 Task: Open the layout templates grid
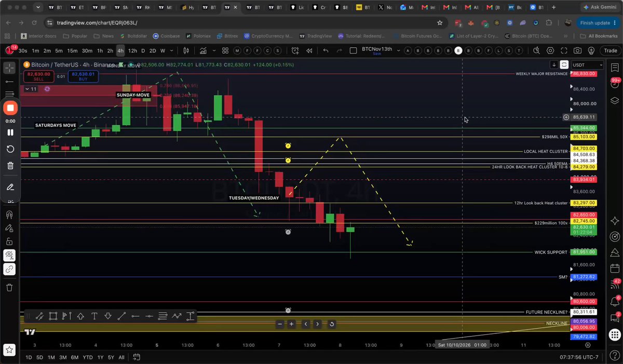point(225,50)
